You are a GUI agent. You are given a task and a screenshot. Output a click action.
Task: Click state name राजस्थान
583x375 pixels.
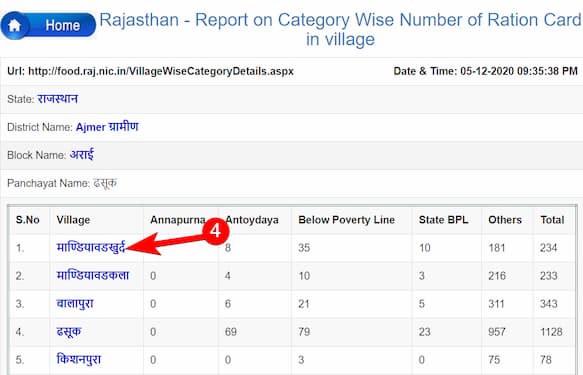(x=58, y=99)
